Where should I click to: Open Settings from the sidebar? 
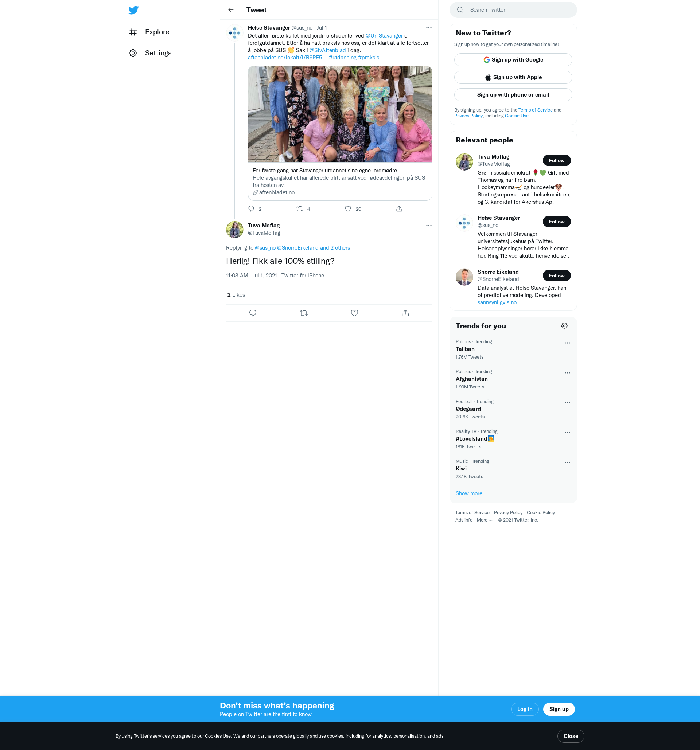click(x=150, y=53)
